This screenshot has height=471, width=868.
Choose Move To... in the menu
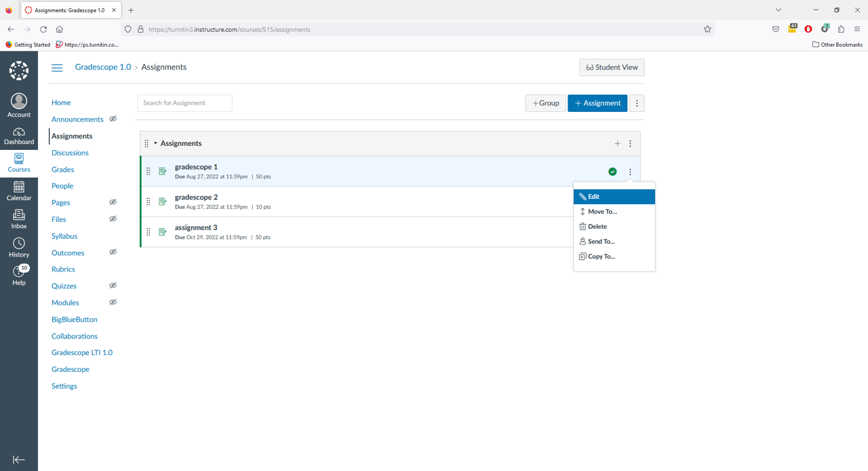tap(614, 212)
